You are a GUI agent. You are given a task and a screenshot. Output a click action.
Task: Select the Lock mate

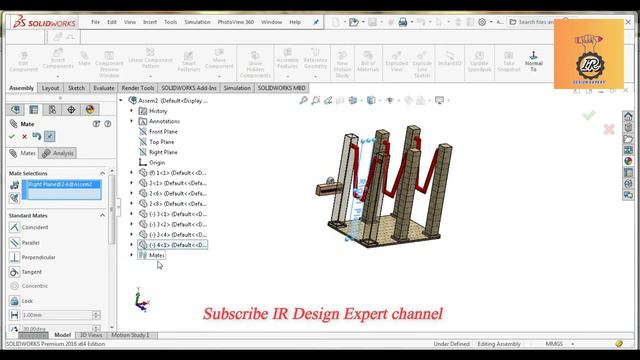(x=21, y=301)
